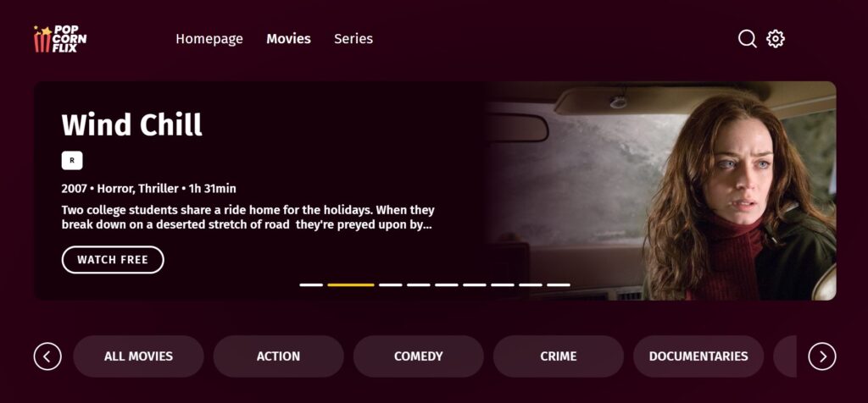Filter by the COMEDY genre
Viewport: 868px width, 403px height.
pyautogui.click(x=419, y=356)
